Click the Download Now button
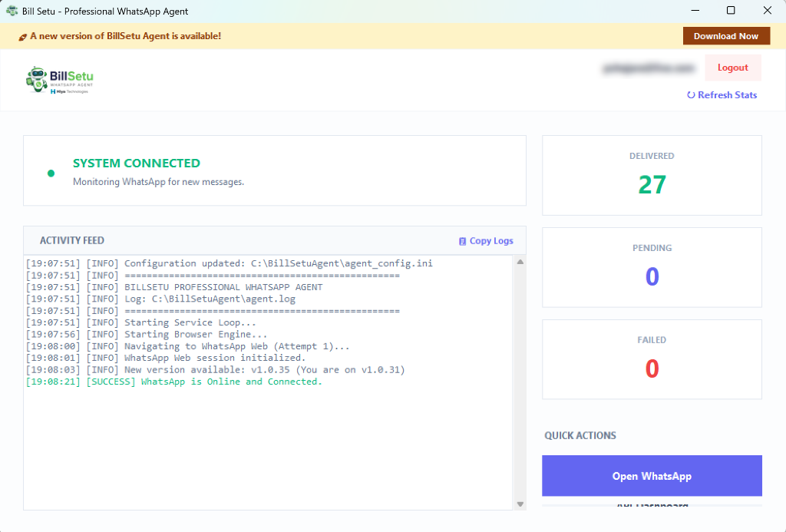 pos(726,36)
